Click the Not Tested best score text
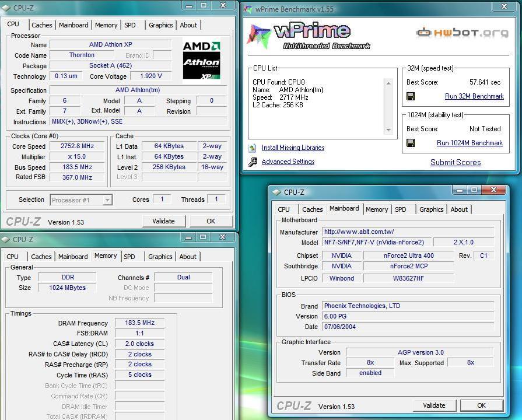Image resolution: width=522 pixels, height=420 pixels. tap(485, 129)
